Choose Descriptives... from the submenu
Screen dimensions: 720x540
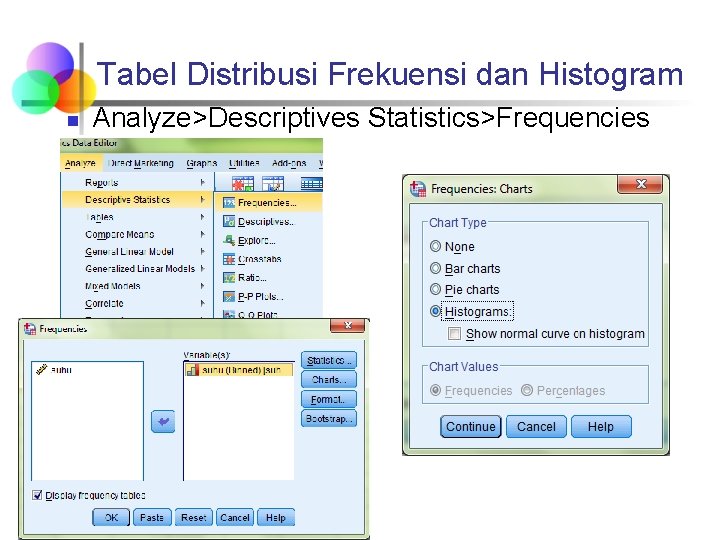click(267, 221)
